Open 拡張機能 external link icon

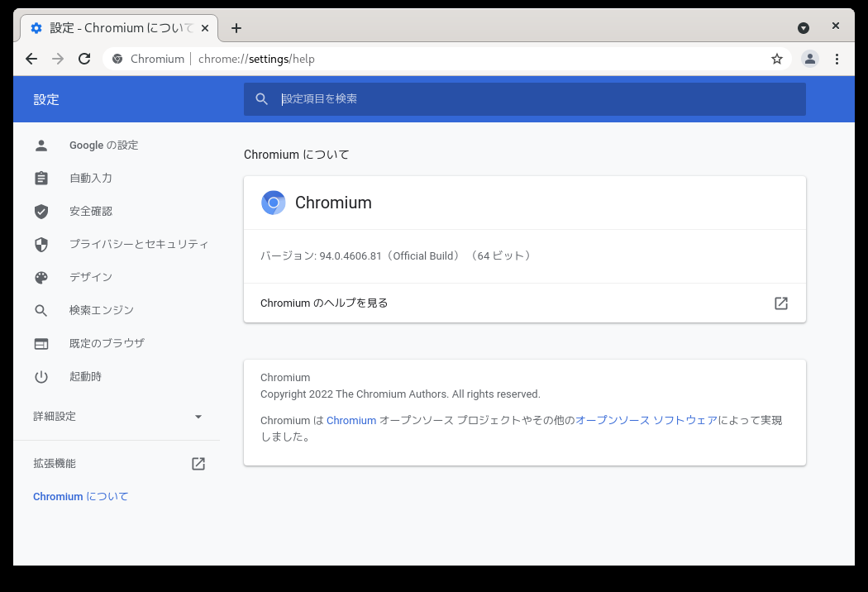click(198, 464)
